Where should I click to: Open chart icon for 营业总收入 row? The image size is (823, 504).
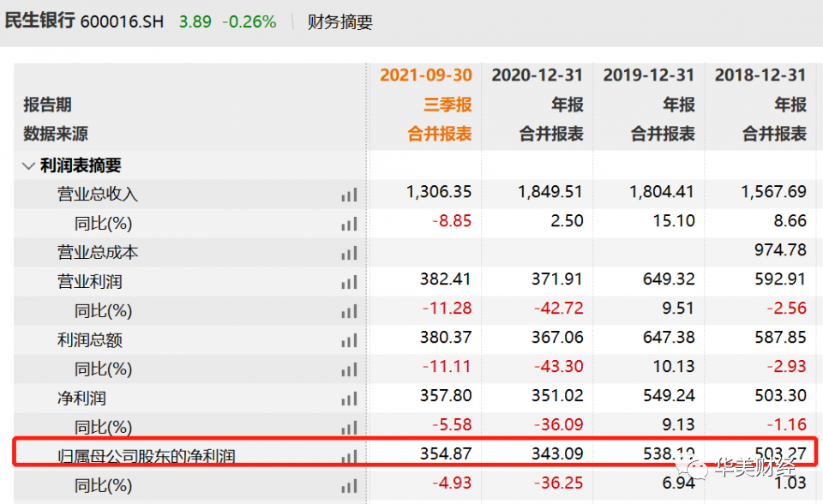point(349,195)
